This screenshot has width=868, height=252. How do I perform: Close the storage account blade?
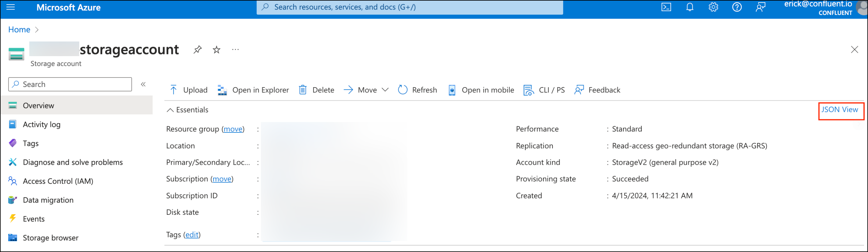click(855, 50)
